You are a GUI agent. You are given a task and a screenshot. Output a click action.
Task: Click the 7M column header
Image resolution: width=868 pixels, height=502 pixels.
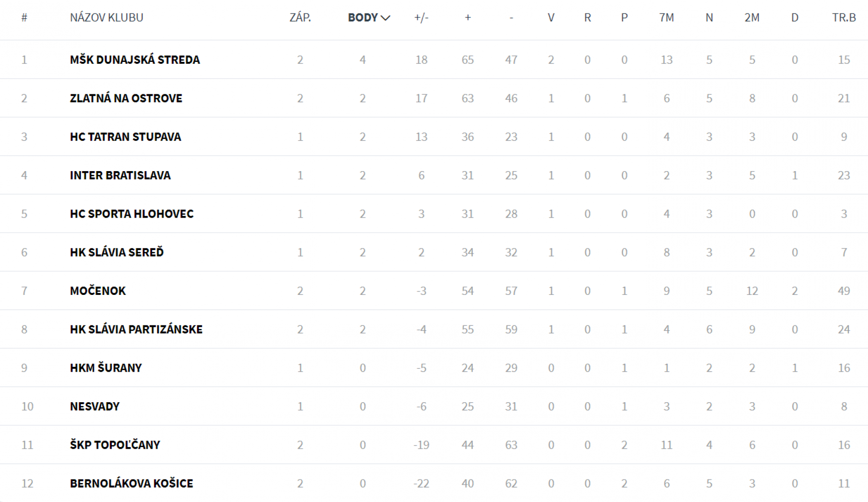(x=666, y=17)
